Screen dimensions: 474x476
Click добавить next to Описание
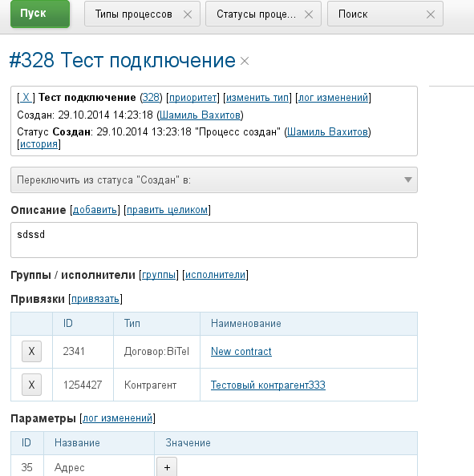(x=95, y=210)
